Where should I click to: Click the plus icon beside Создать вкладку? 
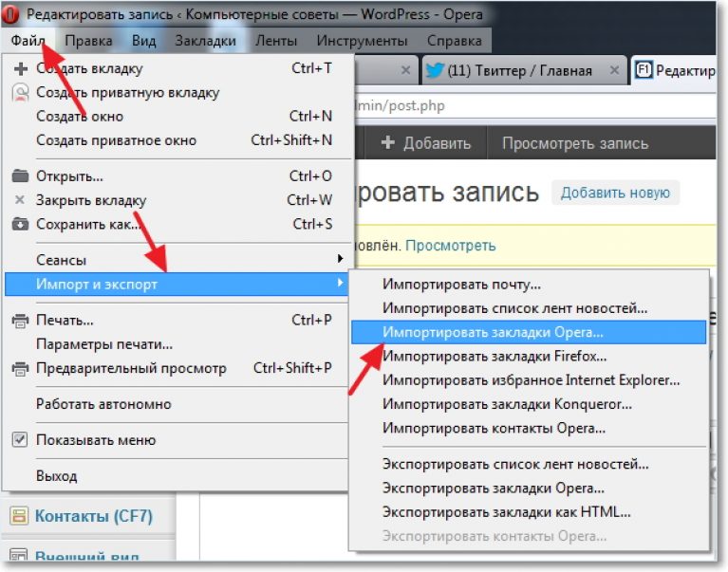(x=21, y=68)
